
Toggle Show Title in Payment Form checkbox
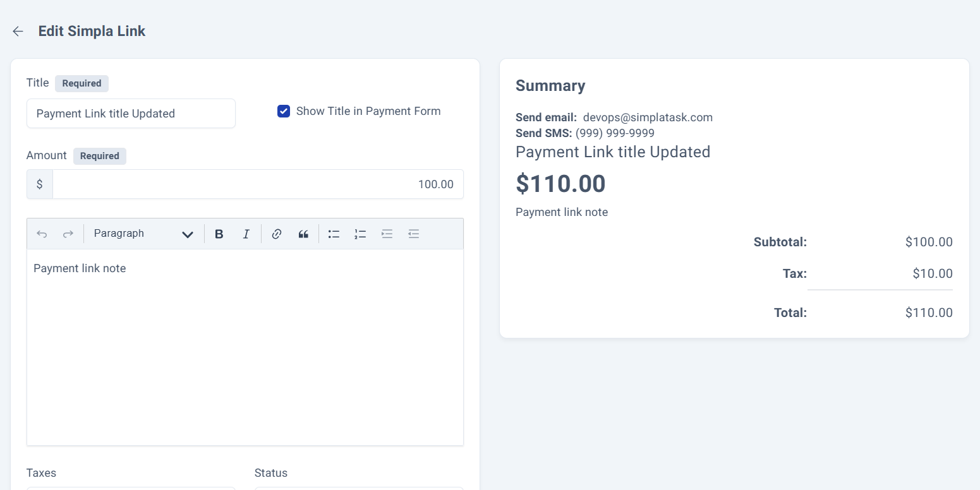click(x=284, y=111)
